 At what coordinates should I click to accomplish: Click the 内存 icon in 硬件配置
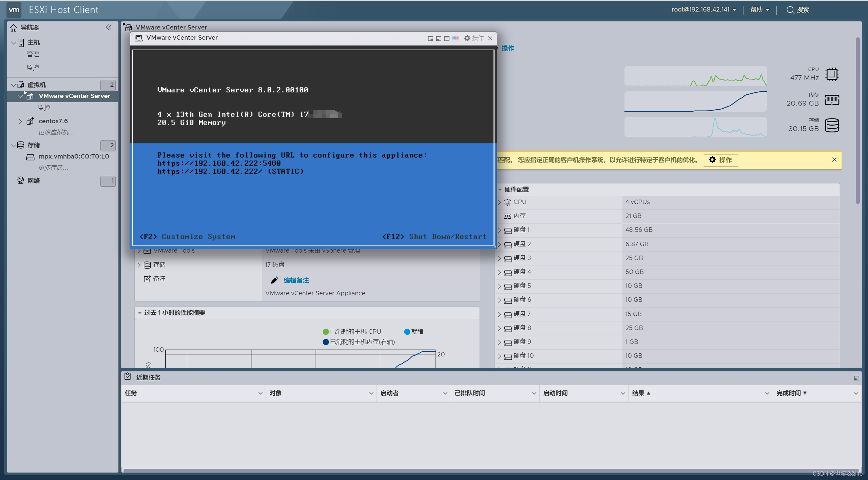(x=507, y=216)
